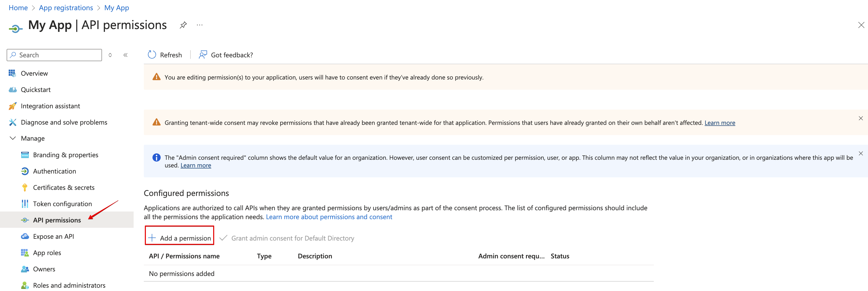Click Admin consent required column header
This screenshot has height=291, width=868.
511,256
